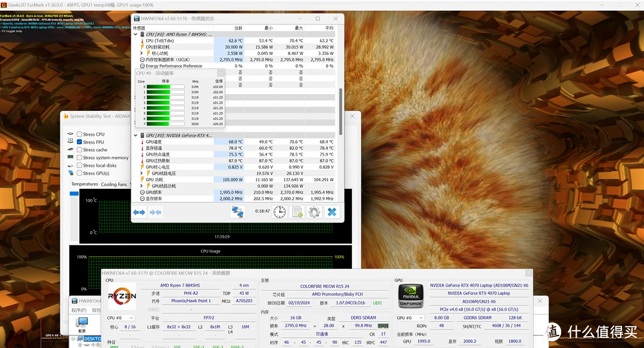Open the CPU #0 selector dropdown
644x348 pixels.
pyautogui.click(x=120, y=318)
